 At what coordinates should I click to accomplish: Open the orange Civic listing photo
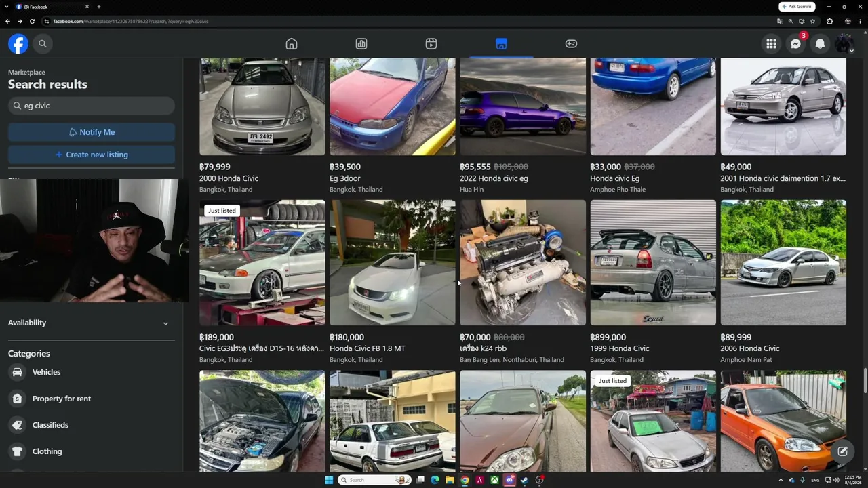(783, 421)
